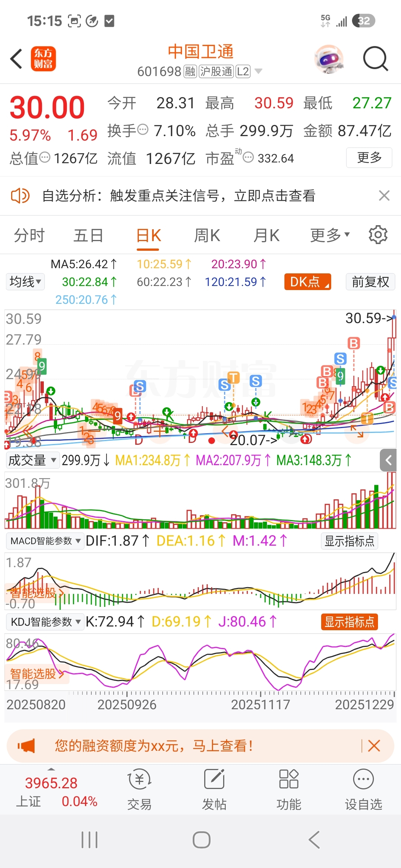Tap the J:80.46 KDJ value
The image size is (401, 868).
click(247, 622)
